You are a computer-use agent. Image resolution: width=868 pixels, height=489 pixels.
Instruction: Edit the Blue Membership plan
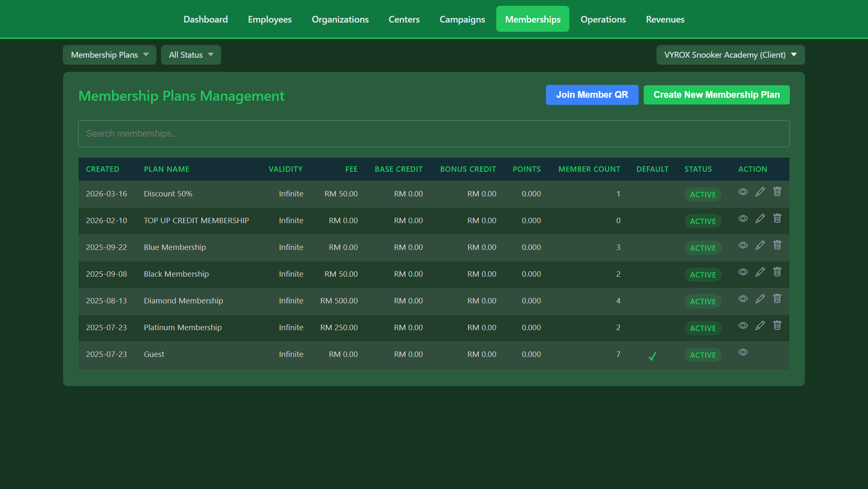click(760, 245)
